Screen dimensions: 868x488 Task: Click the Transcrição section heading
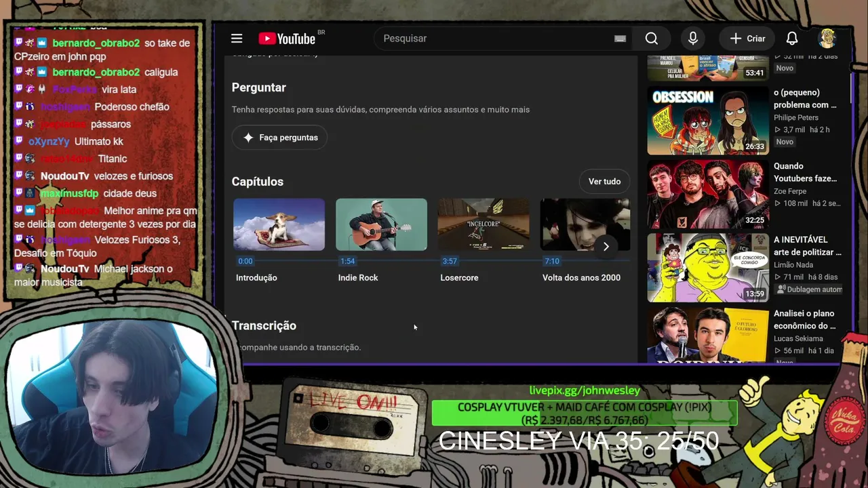tap(264, 326)
